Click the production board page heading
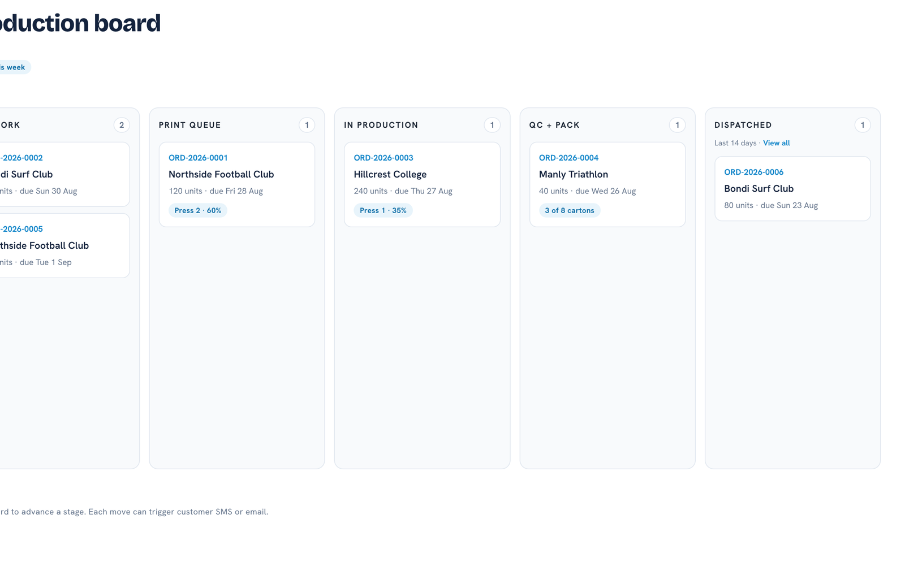This screenshot has width=905, height=588. click(80, 23)
